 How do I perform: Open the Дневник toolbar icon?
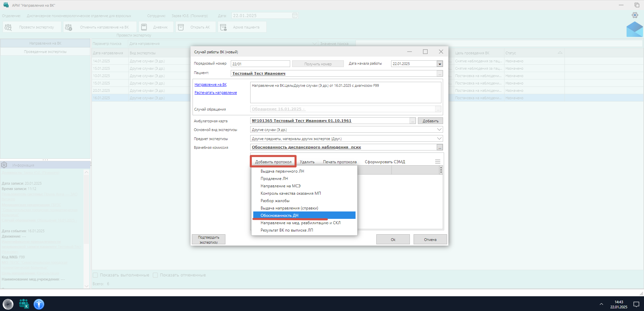point(144,27)
